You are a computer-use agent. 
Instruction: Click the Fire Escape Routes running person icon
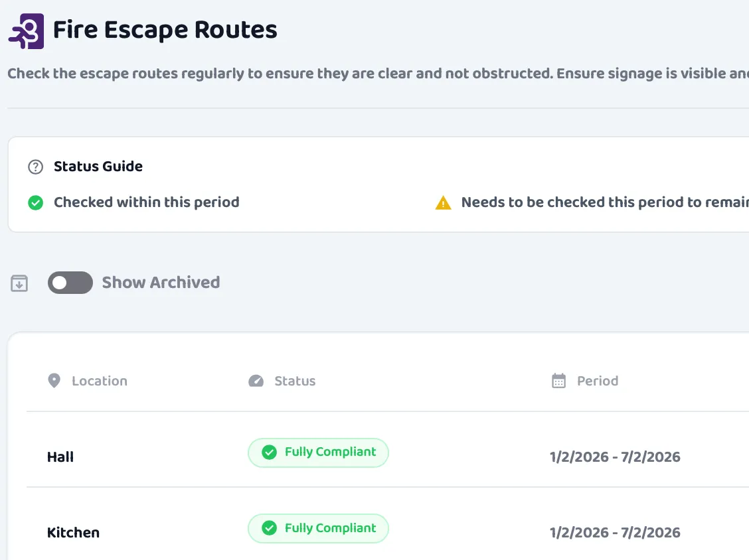pos(26,31)
